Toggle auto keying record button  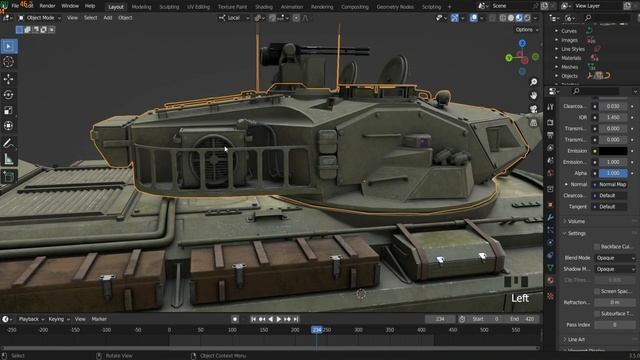click(x=235, y=319)
